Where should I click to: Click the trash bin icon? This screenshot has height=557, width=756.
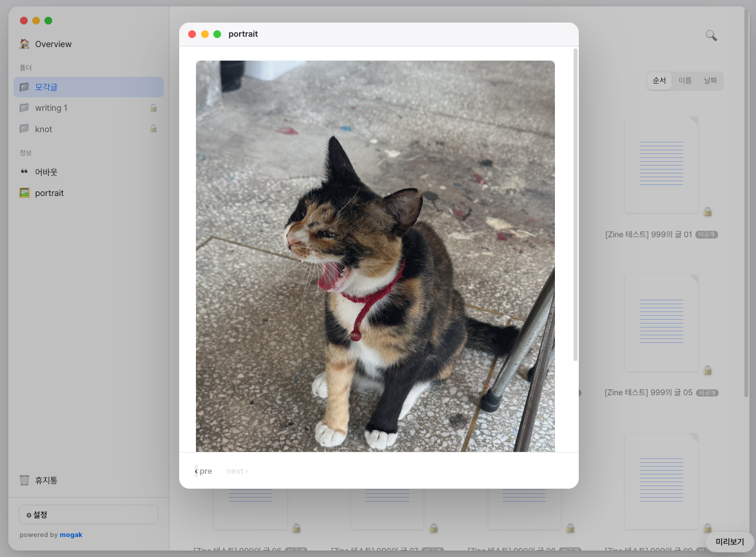tap(24, 480)
